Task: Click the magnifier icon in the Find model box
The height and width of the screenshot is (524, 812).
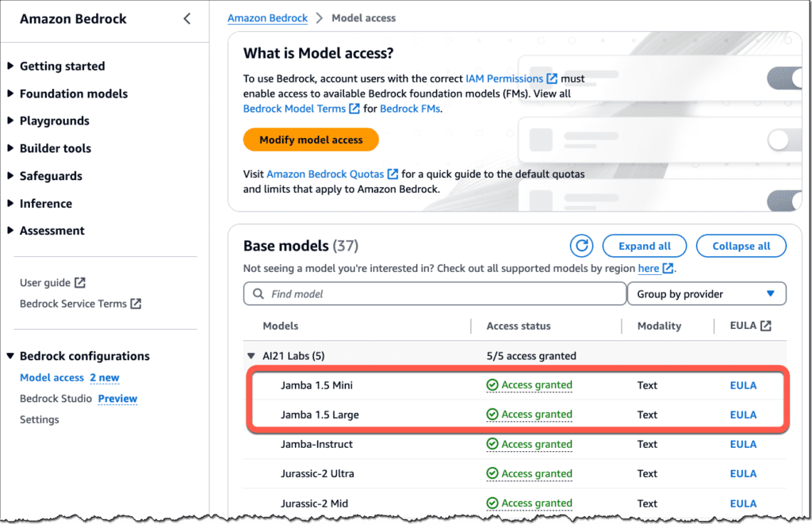Action: [x=258, y=293]
